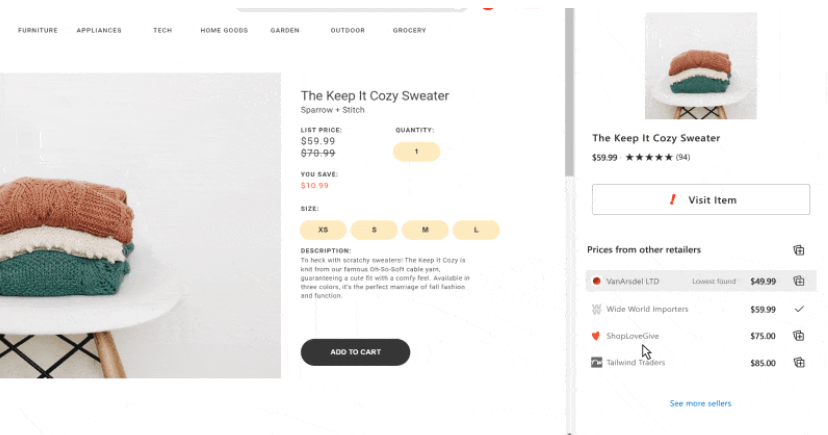This screenshot has height=435, width=828.
Task: Click the Visit Item button
Action: coord(701,200)
